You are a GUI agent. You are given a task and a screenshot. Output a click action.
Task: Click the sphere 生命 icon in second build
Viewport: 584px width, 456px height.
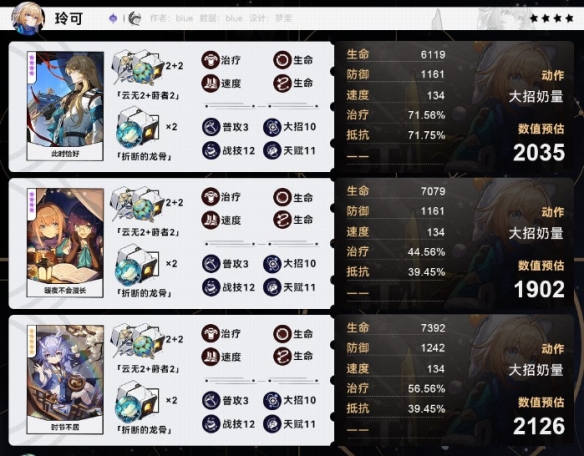(282, 197)
